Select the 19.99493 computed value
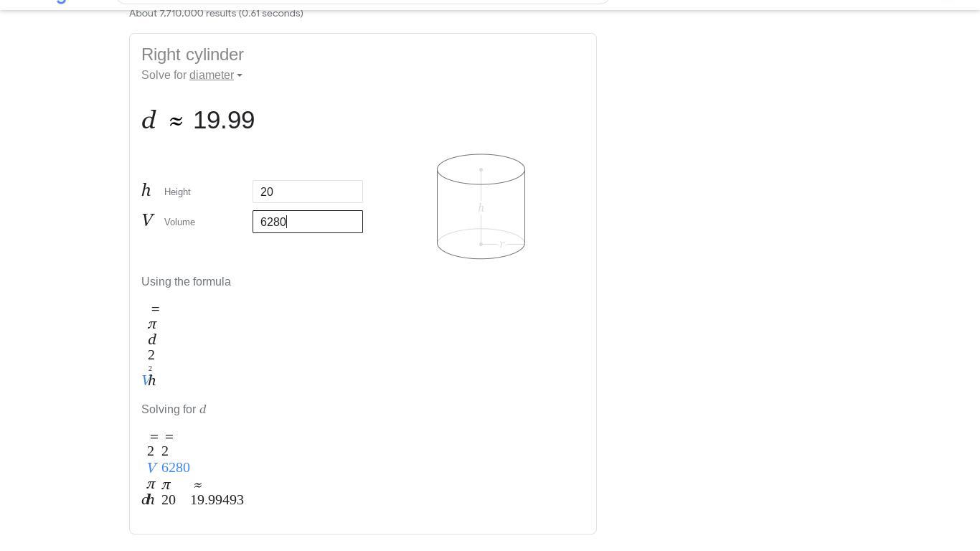The image size is (980, 551). [x=217, y=500]
